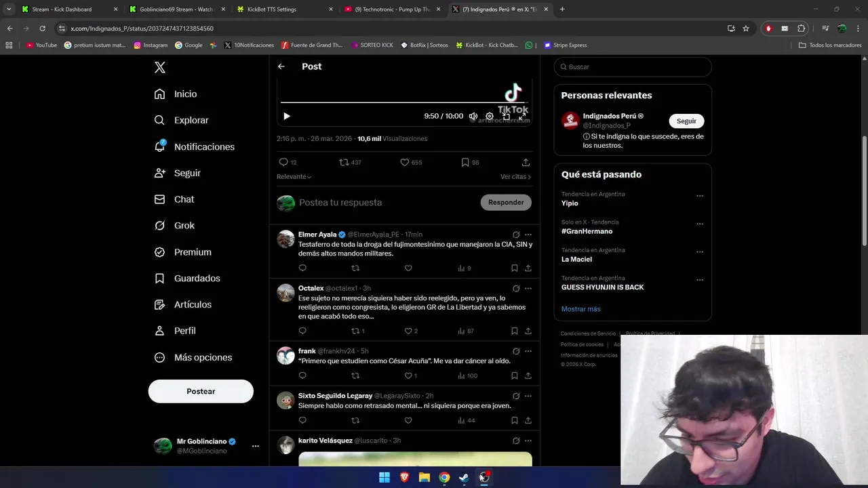Go back with the Post arrow
Viewport: 868px width, 488px height.
pyautogui.click(x=281, y=66)
